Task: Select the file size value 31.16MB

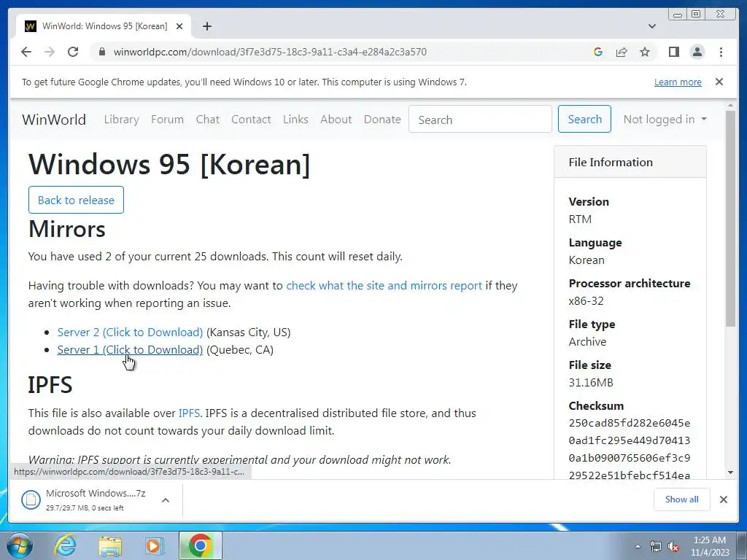Action: (591, 382)
